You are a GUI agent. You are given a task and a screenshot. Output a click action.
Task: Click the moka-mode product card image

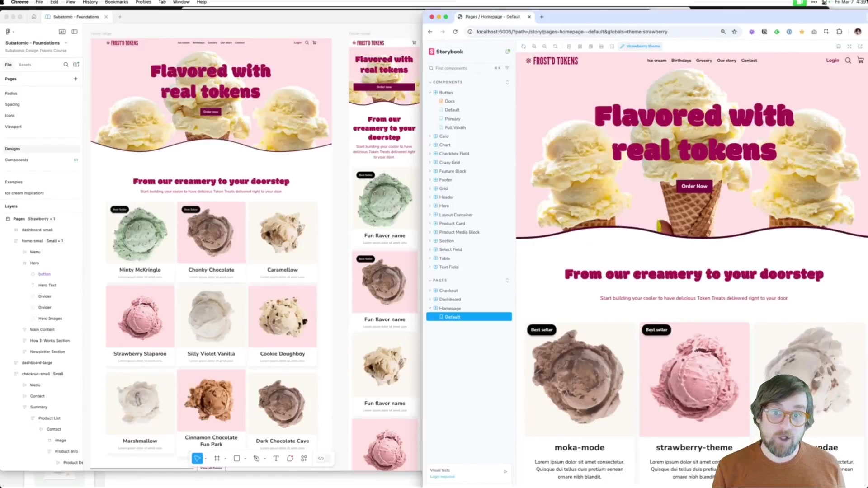point(580,380)
